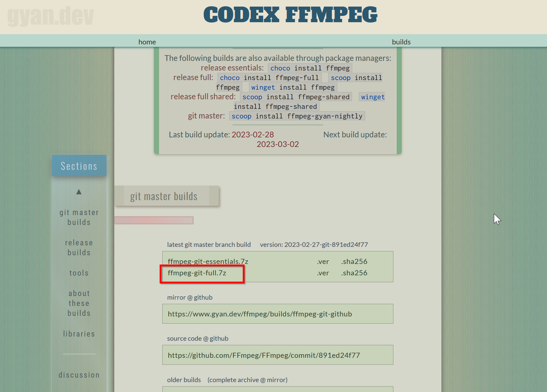547x392 pixels.
Task: Click the gyan.dev site logo
Action: [50, 16]
